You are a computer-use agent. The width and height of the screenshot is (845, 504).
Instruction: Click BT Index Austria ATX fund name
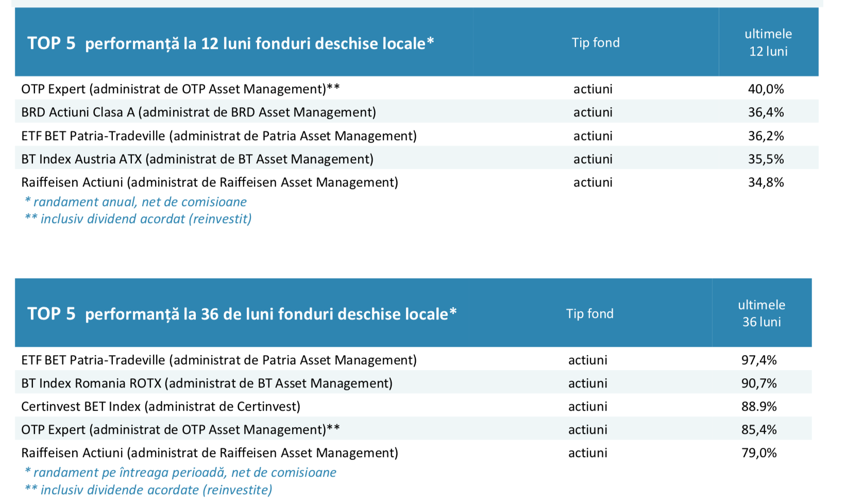pos(197,159)
